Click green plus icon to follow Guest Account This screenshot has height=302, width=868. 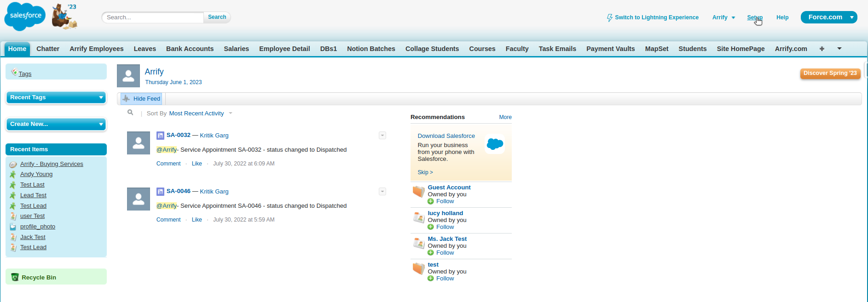[x=431, y=201]
